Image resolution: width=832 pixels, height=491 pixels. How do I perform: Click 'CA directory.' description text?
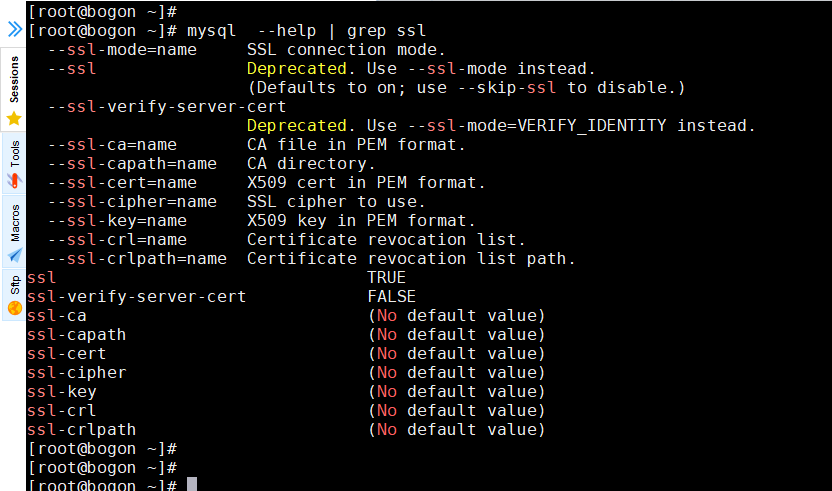[x=311, y=164]
